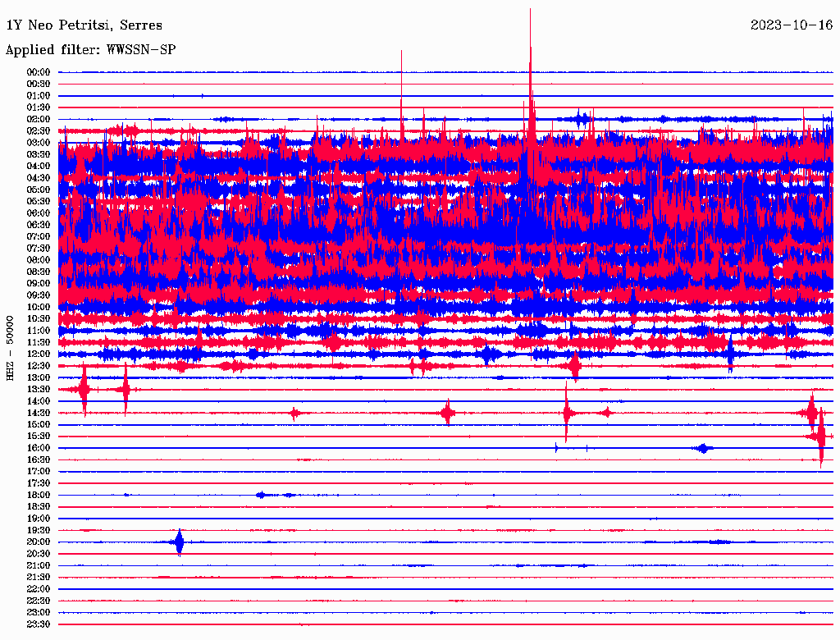Click the "Applied filter: WWSSN-SP" text
This screenshot has width=840, height=640.
tap(90, 50)
